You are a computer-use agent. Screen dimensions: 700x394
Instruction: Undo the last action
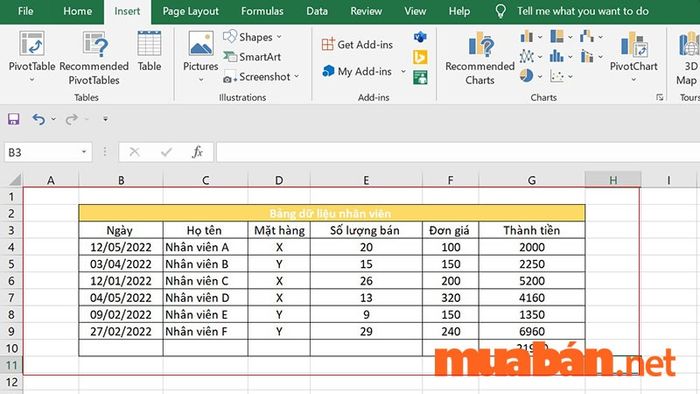[38, 119]
